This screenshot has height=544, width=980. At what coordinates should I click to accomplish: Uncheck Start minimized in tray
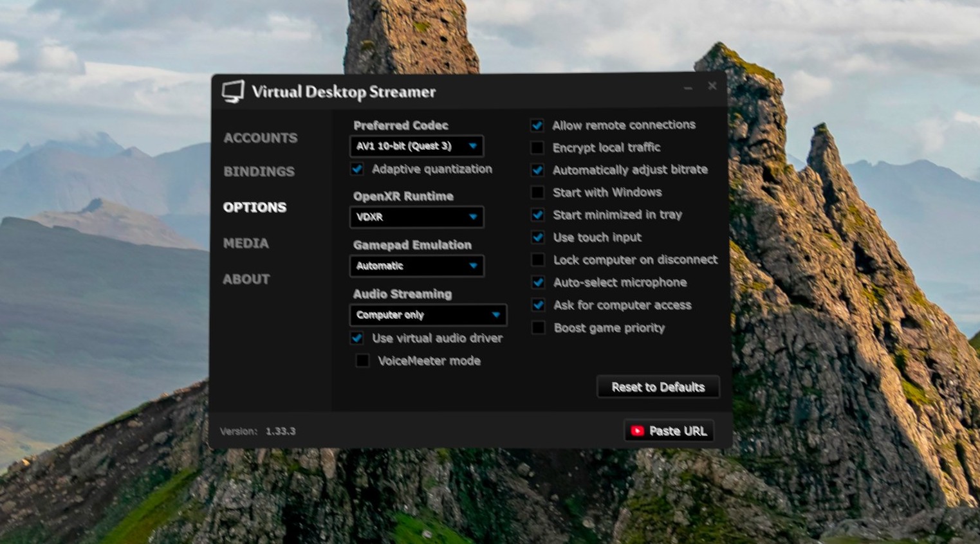[537, 215]
